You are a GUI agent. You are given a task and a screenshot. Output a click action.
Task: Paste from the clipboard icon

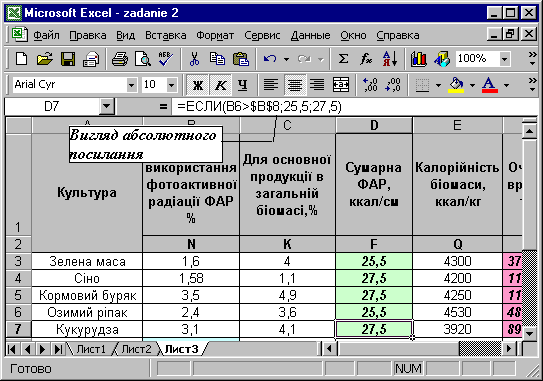pos(241,59)
